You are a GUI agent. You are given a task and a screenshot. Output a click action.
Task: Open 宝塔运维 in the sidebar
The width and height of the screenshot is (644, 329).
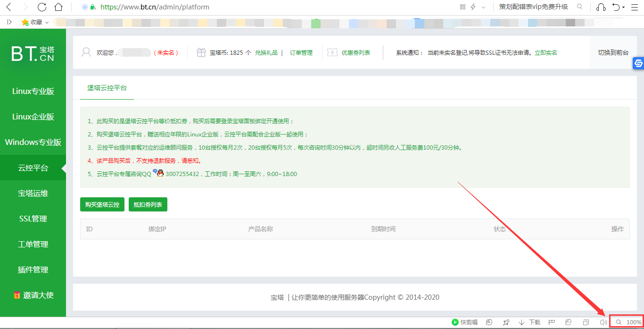33,193
